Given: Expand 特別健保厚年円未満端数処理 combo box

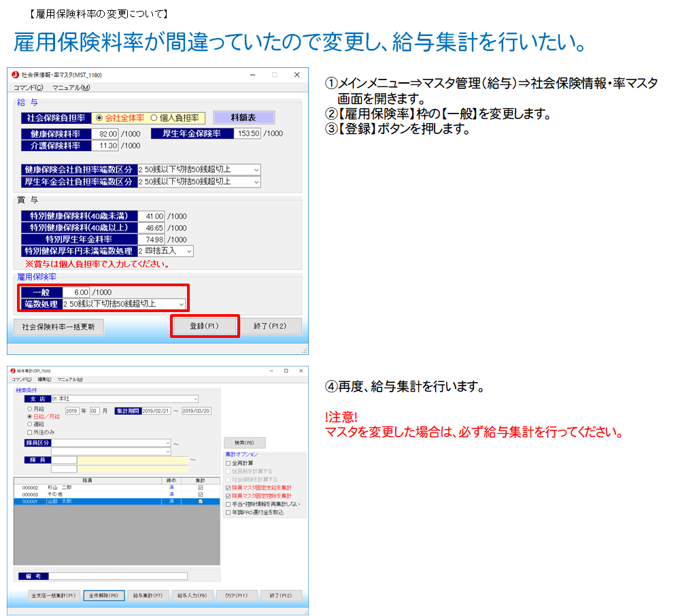Looking at the screenshot, I should (188, 252).
